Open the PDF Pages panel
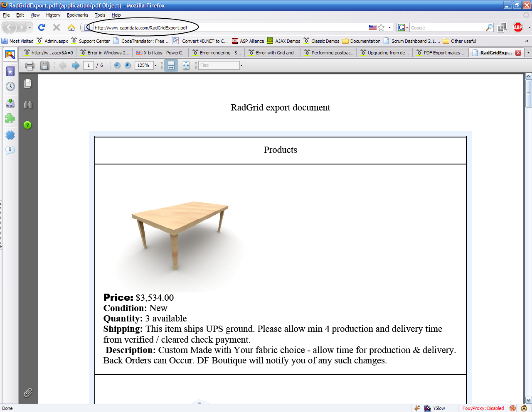This screenshot has height=412, width=532. pyautogui.click(x=28, y=84)
